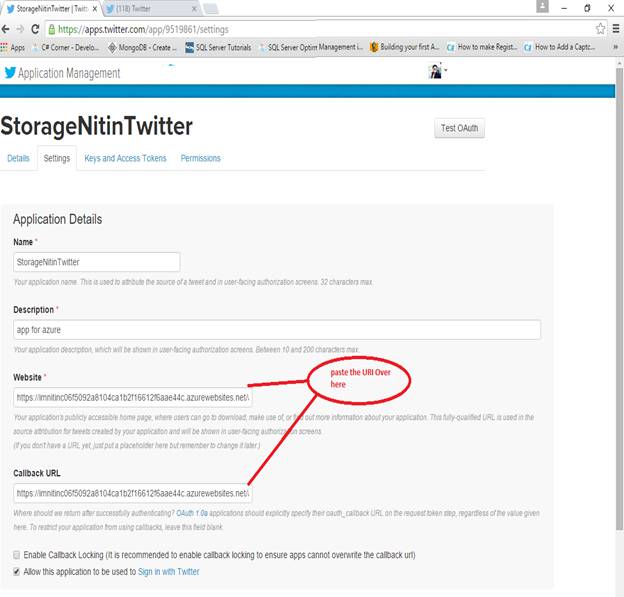This screenshot has width=624, height=597.
Task: Open a new browser tab
Action: [211, 9]
